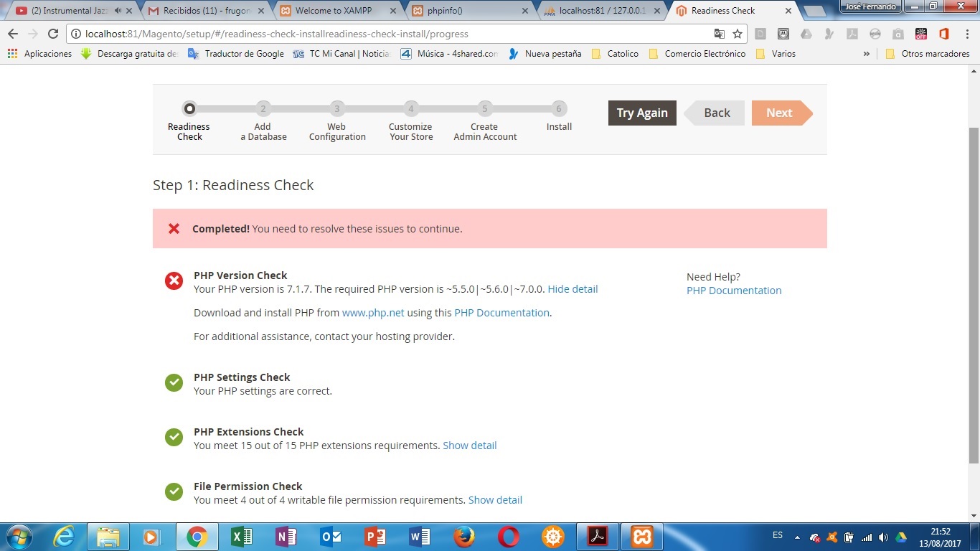Open XAMPP control panel in taskbar
This screenshot has height=551, width=980.
[641, 537]
